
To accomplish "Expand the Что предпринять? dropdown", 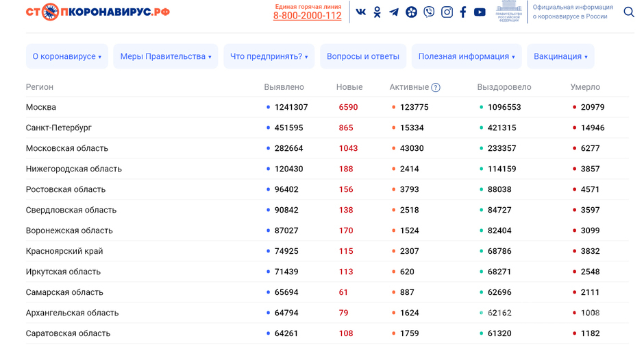I will click(269, 56).
